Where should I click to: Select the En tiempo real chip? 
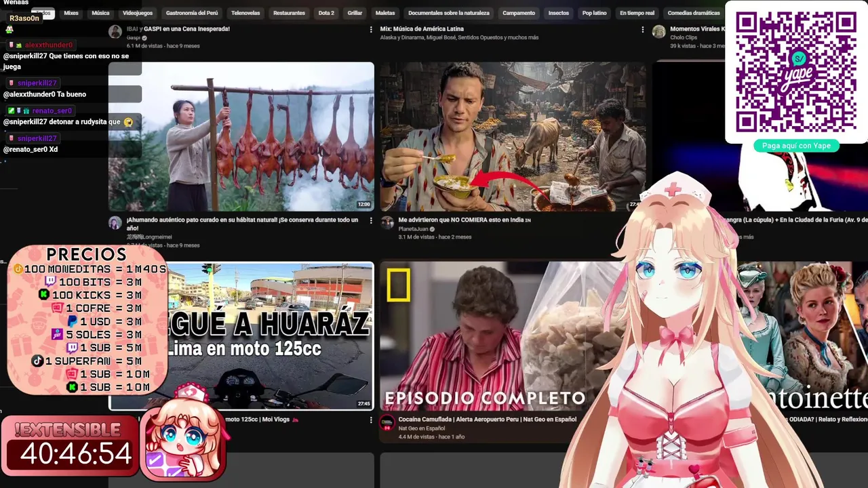(x=637, y=13)
